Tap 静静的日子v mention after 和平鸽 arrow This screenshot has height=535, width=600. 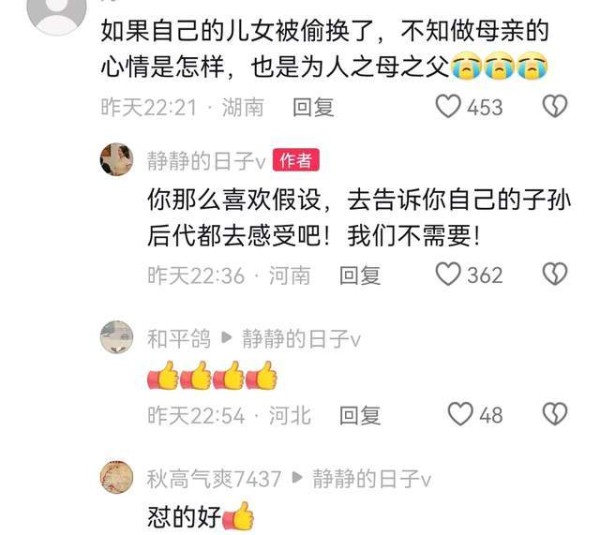click(301, 338)
